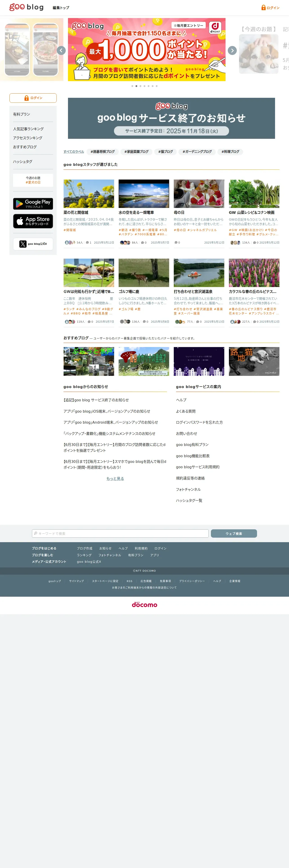Click the docomo logo at page bottom
Image resolution: width=289 pixels, height=868 pixels.
coord(145,605)
